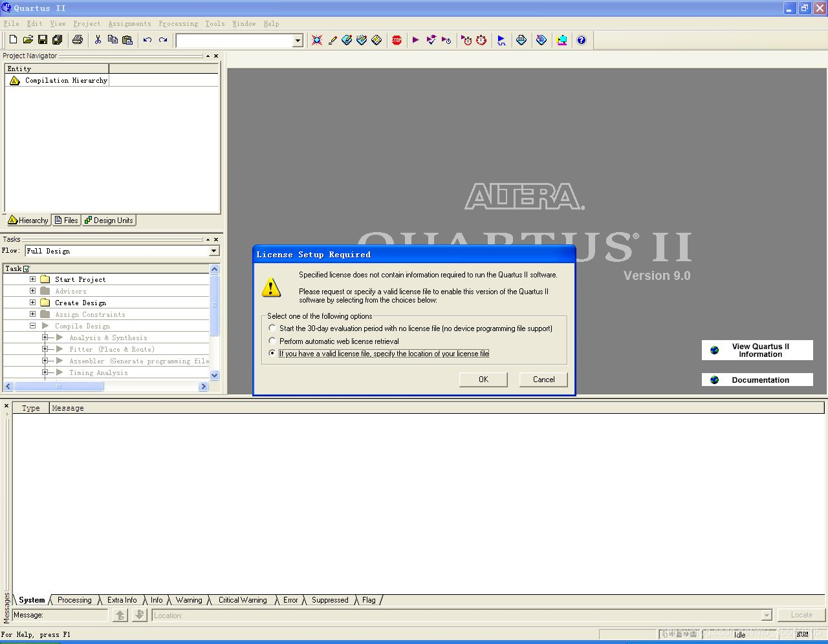Expand the Assign Constraints task
Viewport: 828px width, 644px height.
(32, 314)
